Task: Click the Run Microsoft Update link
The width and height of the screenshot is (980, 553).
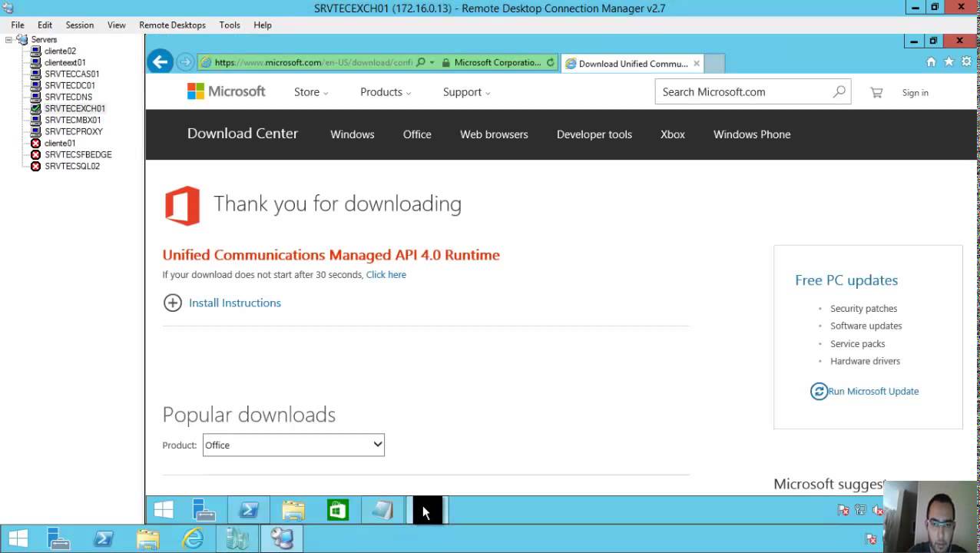Action: click(873, 391)
